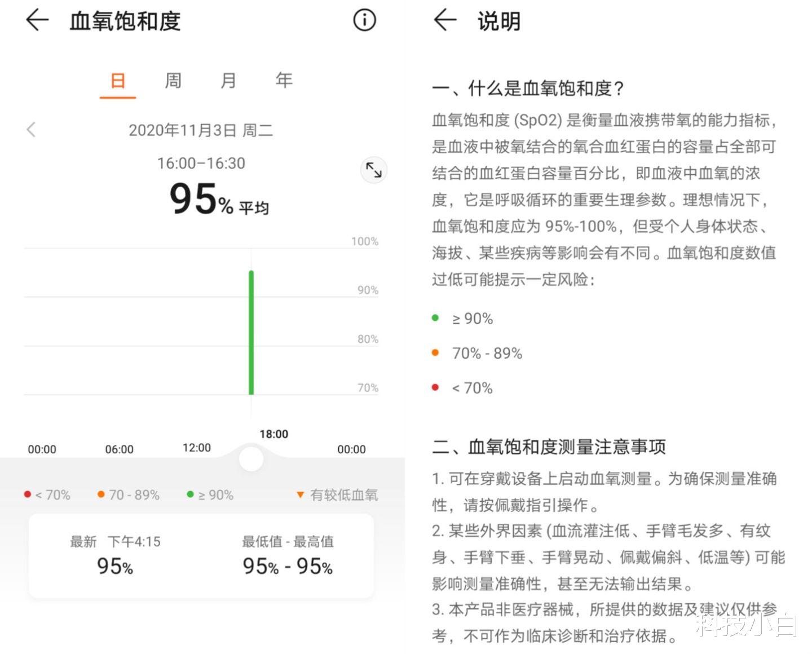Tap the orange 70 - 89% legend dot
The width and height of the screenshot is (812, 654).
pos(100,494)
